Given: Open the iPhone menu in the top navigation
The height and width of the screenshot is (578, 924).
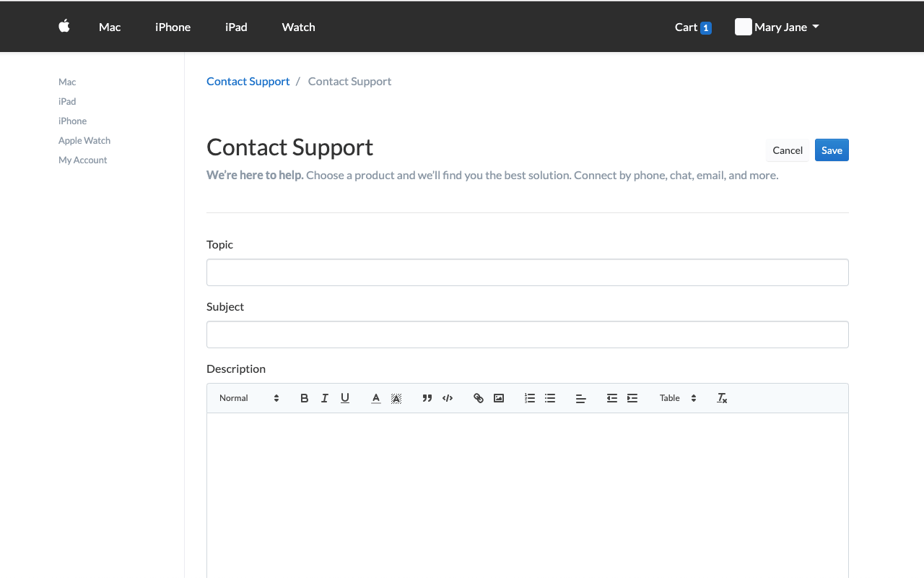Looking at the screenshot, I should pos(173,27).
